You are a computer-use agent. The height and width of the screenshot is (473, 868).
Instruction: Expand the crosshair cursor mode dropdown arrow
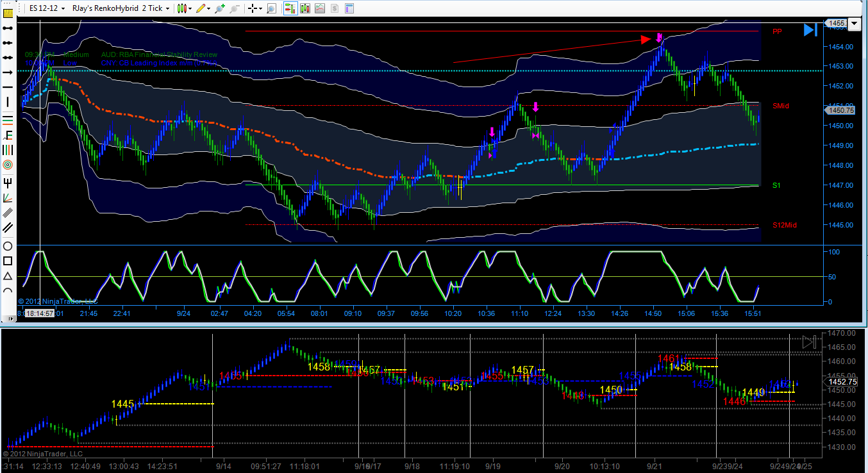coord(261,8)
